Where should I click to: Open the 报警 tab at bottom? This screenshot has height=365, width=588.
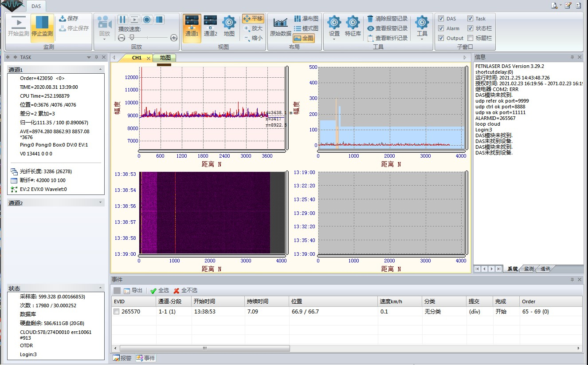tap(122, 358)
